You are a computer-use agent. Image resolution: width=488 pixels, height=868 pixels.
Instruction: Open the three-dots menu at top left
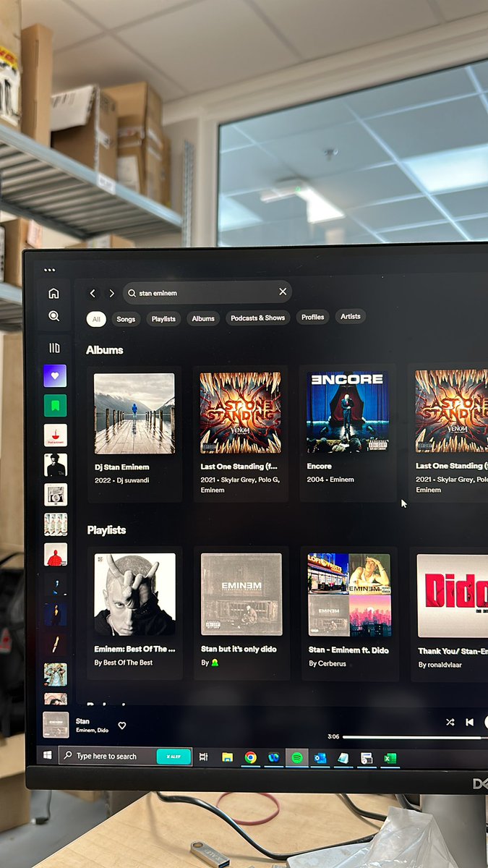[x=49, y=270]
